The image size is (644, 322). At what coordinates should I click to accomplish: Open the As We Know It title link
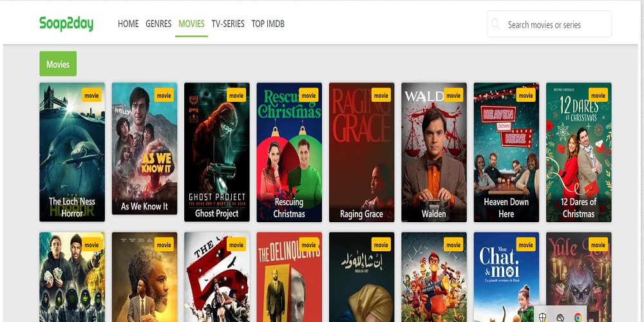144,207
